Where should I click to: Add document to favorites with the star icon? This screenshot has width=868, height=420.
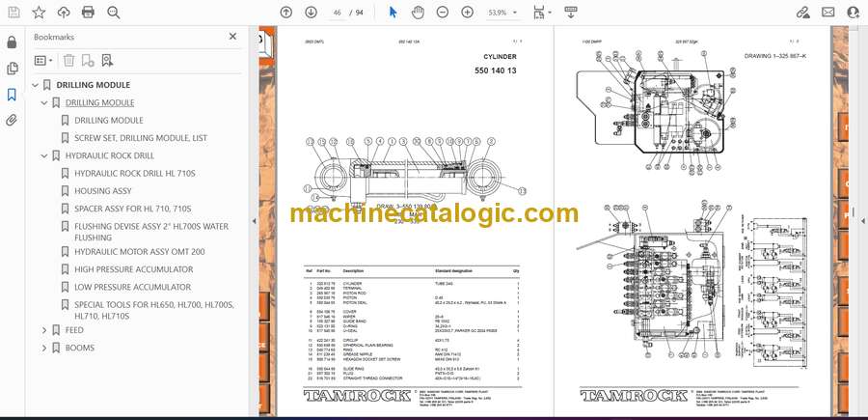39,13
